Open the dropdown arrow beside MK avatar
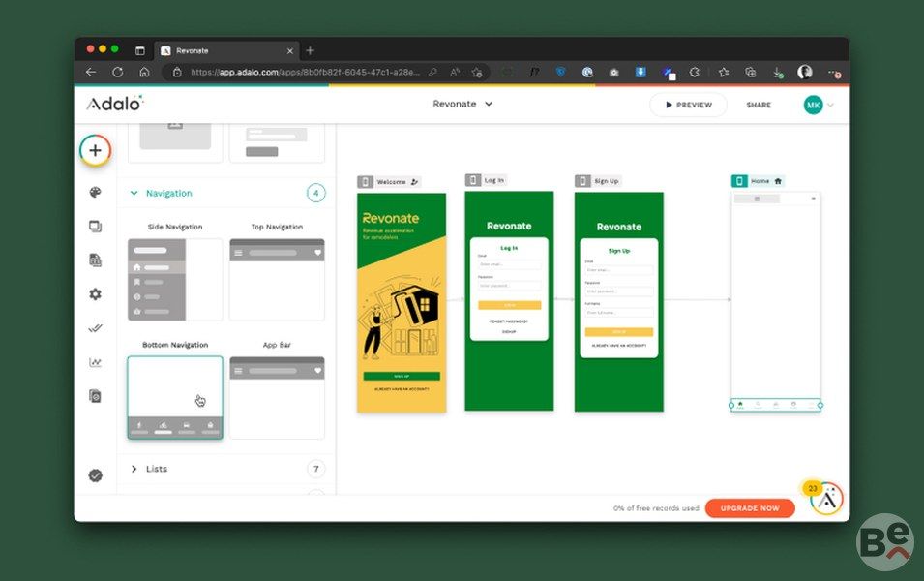Image resolution: width=924 pixels, height=581 pixels. [x=830, y=105]
